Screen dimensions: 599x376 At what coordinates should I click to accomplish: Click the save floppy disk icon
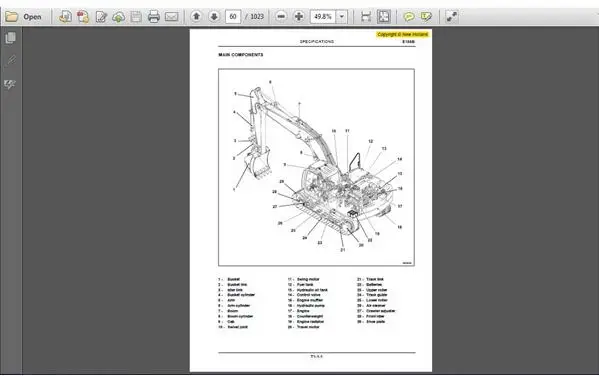[x=136, y=17]
